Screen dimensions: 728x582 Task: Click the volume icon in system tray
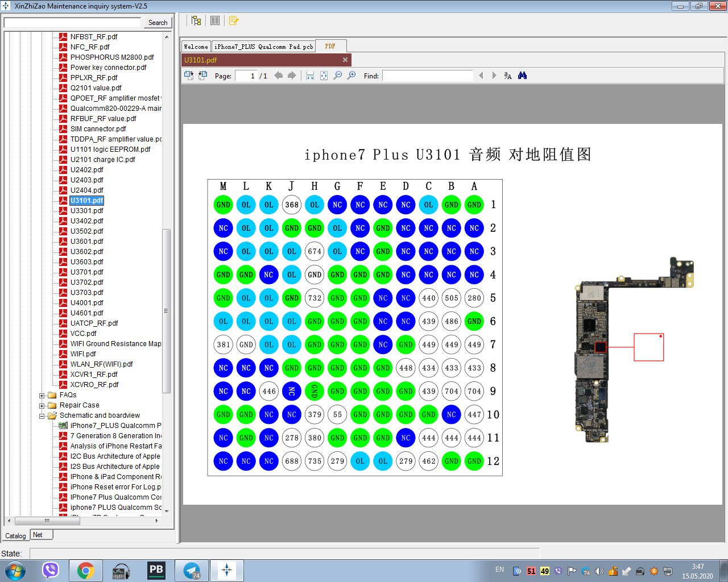[599, 571]
